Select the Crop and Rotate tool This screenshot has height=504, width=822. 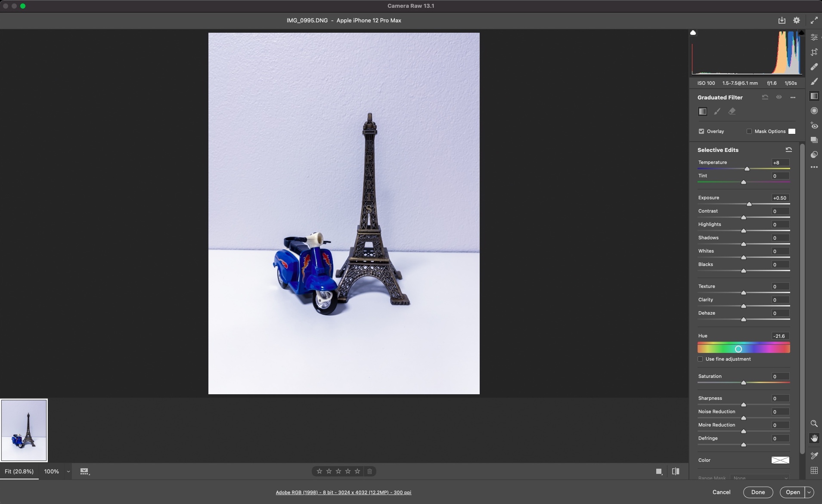click(814, 52)
